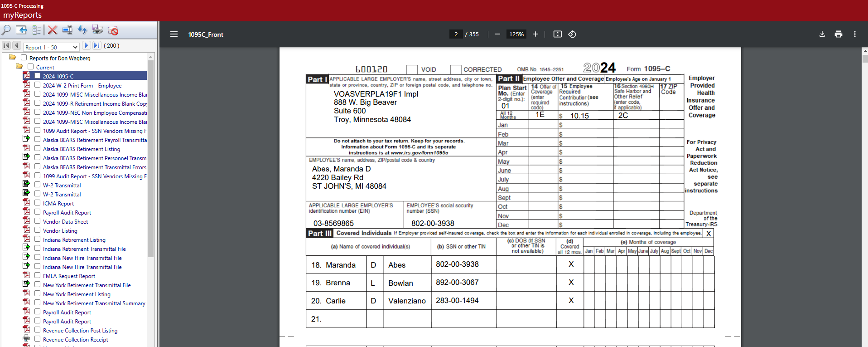Check the 2024 1099-R Retirement Income checkbox
Viewport: 868px width, 347px height.
click(37, 103)
